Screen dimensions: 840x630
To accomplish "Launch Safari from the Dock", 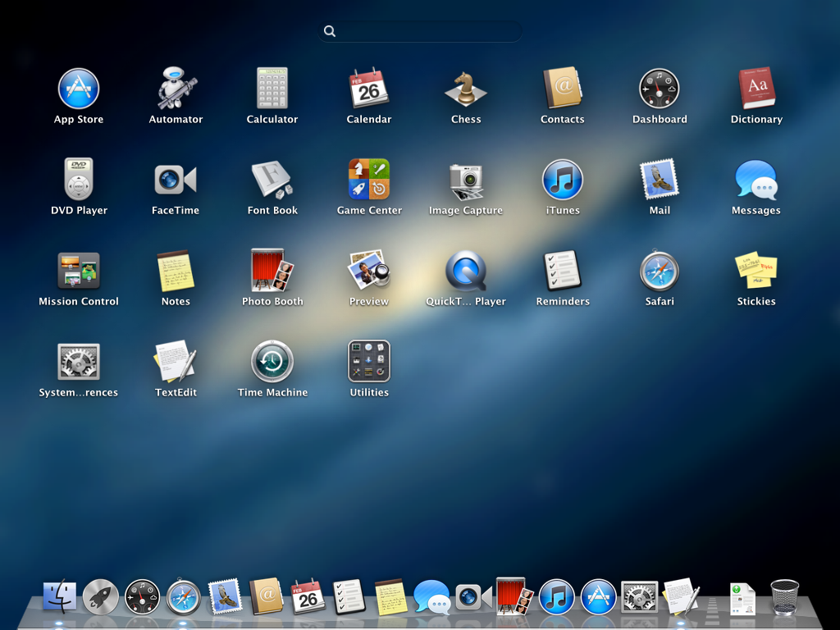I will coord(183,596).
